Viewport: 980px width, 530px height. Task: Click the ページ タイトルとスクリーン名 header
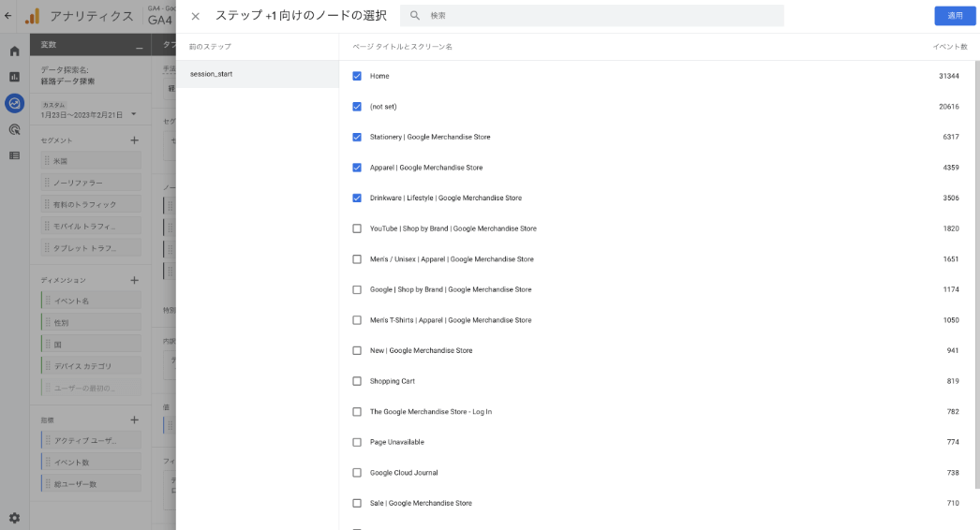pyautogui.click(x=402, y=47)
